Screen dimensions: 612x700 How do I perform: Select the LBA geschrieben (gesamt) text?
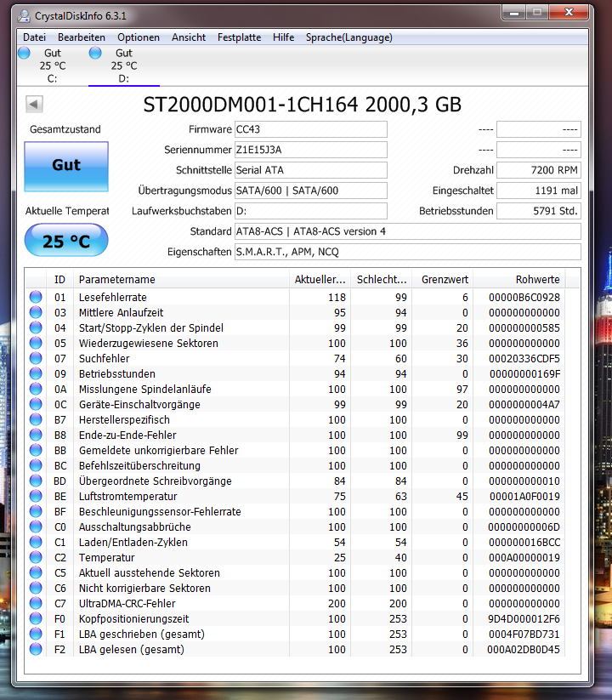[x=142, y=634]
